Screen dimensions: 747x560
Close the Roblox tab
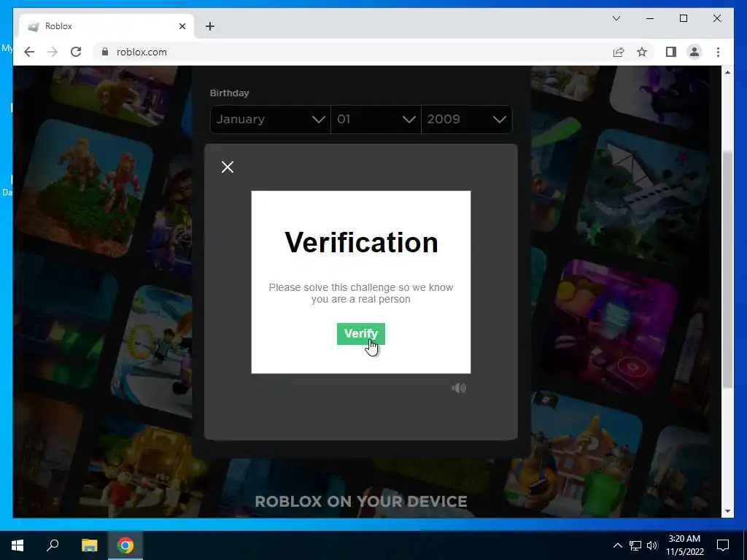tap(182, 26)
